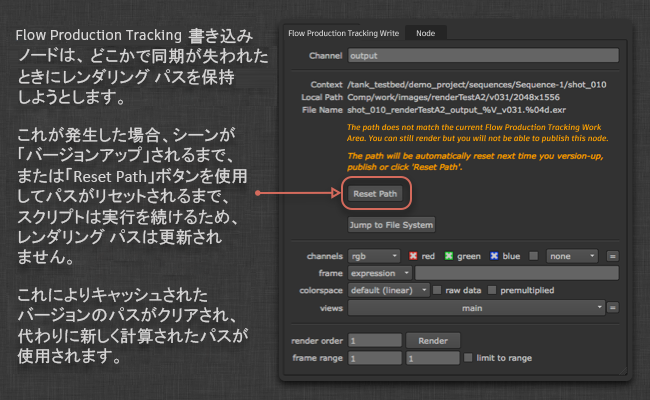The image size is (650, 400).
Task: Click the frame range start field
Action: (x=375, y=358)
